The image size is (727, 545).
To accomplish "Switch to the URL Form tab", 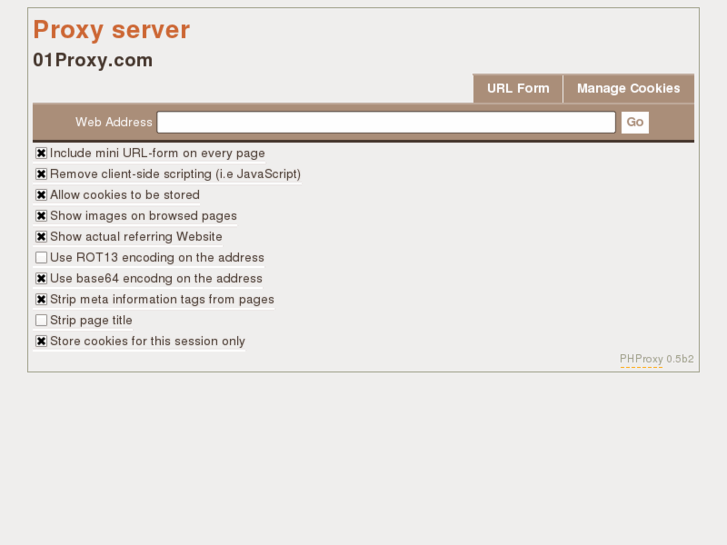I will click(518, 88).
